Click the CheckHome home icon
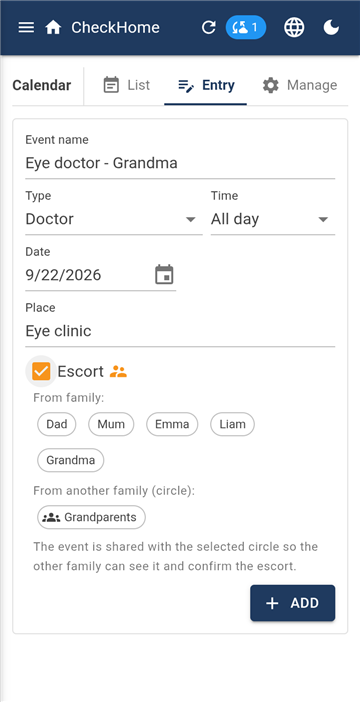This screenshot has width=360, height=702. point(53,28)
